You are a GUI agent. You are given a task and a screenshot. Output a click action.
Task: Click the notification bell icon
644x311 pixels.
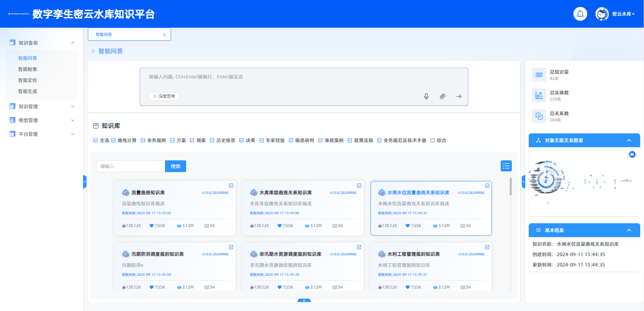point(580,14)
